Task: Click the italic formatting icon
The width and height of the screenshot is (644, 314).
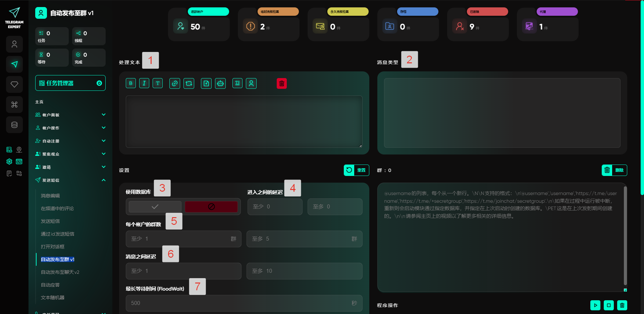Action: [x=144, y=83]
